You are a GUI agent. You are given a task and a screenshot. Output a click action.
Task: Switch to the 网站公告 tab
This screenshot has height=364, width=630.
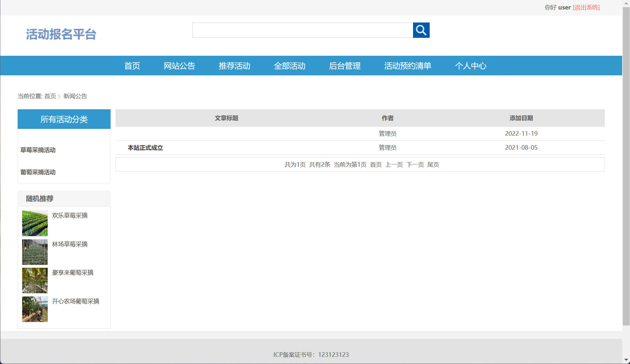[179, 66]
